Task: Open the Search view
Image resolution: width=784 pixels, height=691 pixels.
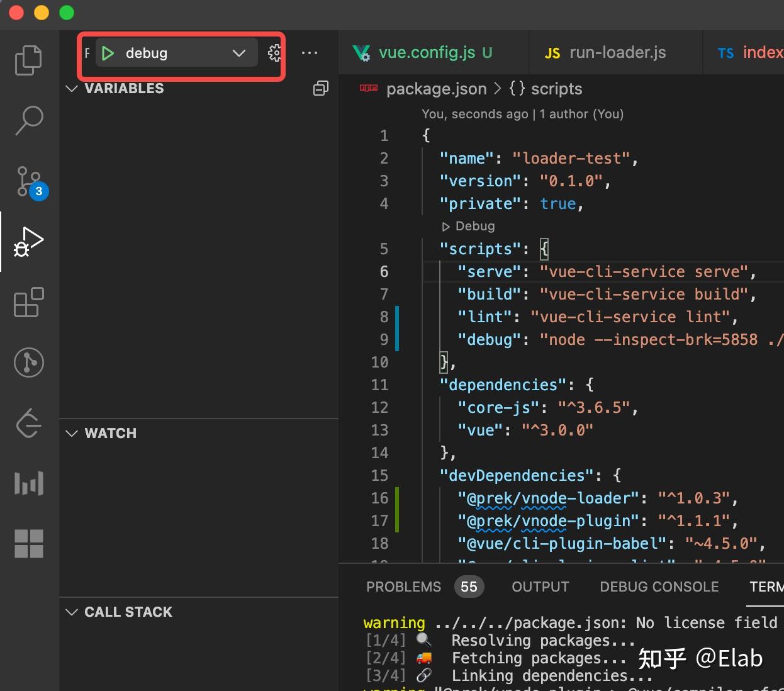Action: click(28, 120)
